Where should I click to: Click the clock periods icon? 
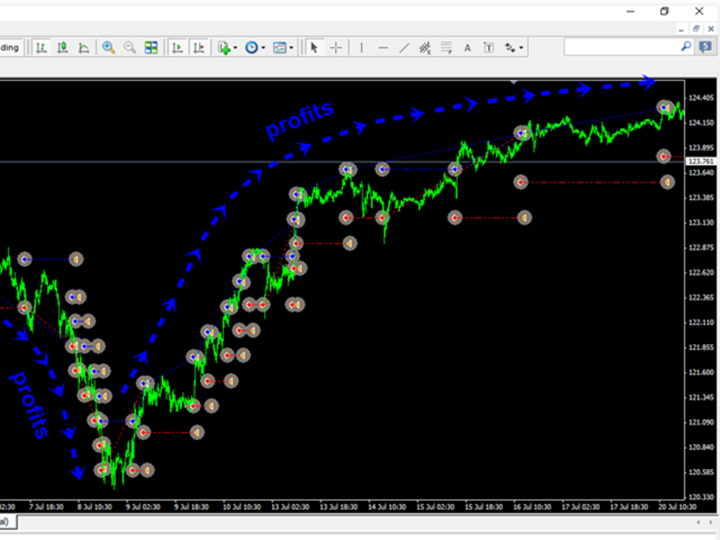[x=251, y=47]
